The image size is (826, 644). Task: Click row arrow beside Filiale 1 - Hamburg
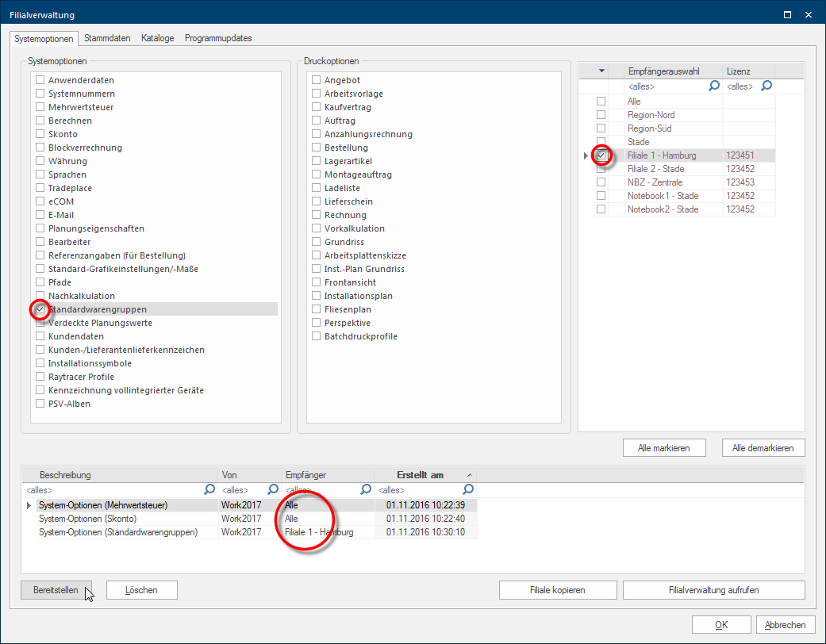pos(586,155)
